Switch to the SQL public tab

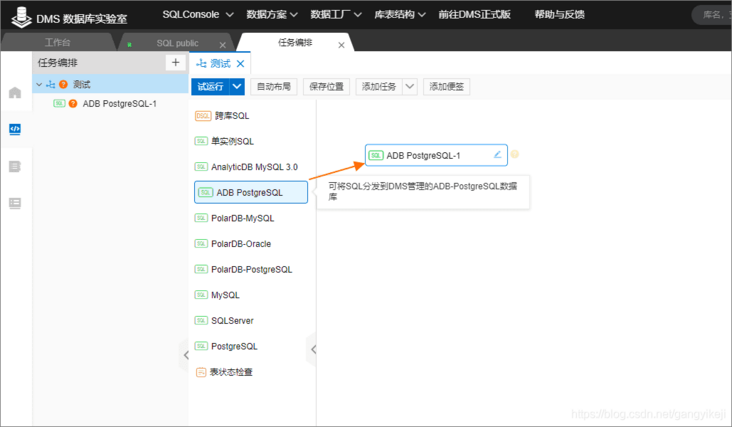(177, 43)
